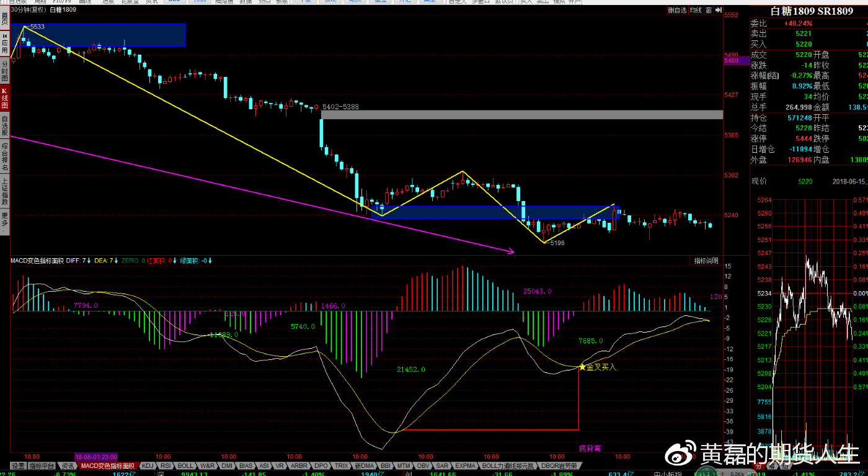
Task: Click the 委比 row in quote panel
Action: (x=808, y=24)
